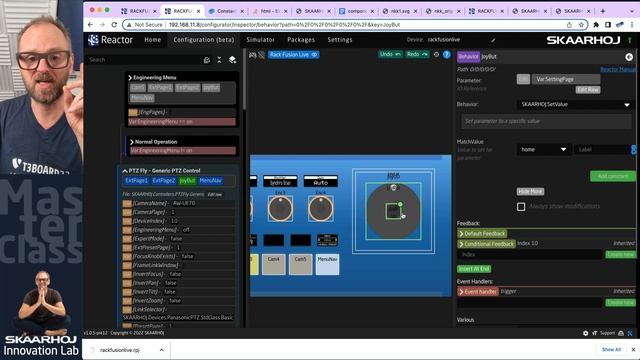This screenshot has height=360, width=640.
Task: Select ExtPage1 tag in PTZ Fly
Action: pos(136,180)
